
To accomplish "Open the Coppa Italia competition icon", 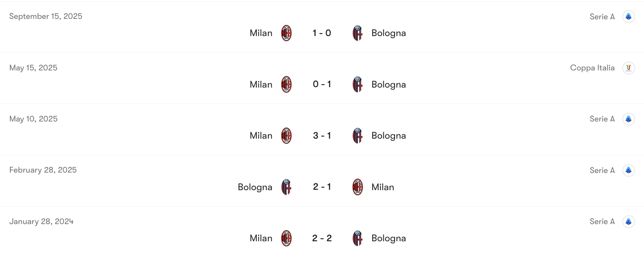I will point(628,67).
